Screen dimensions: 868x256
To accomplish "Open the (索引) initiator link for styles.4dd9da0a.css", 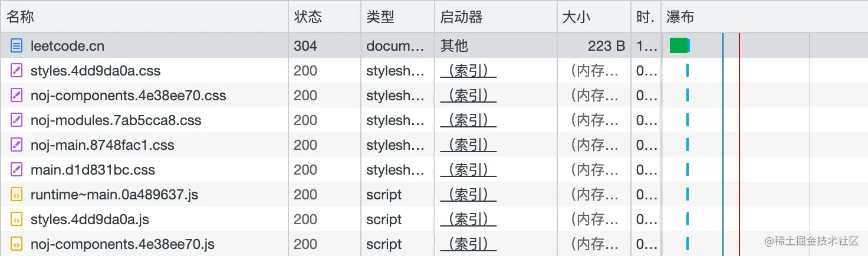I will pos(468,71).
